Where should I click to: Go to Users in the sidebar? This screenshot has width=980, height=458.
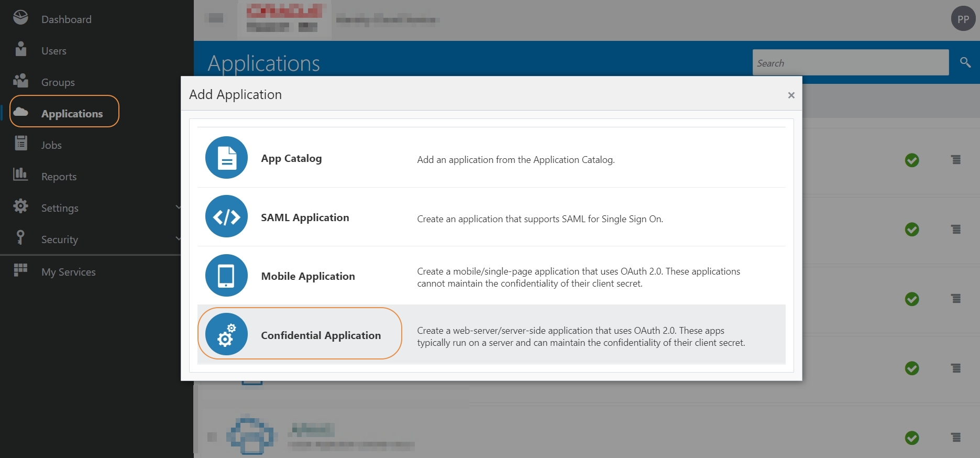click(x=53, y=51)
